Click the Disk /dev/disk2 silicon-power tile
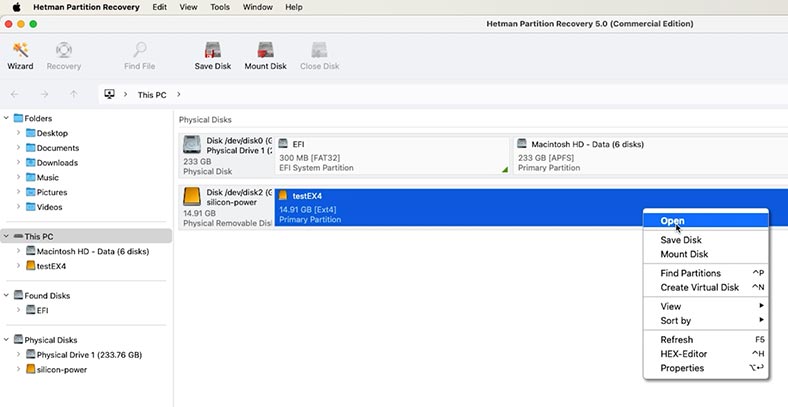 pyautogui.click(x=227, y=207)
